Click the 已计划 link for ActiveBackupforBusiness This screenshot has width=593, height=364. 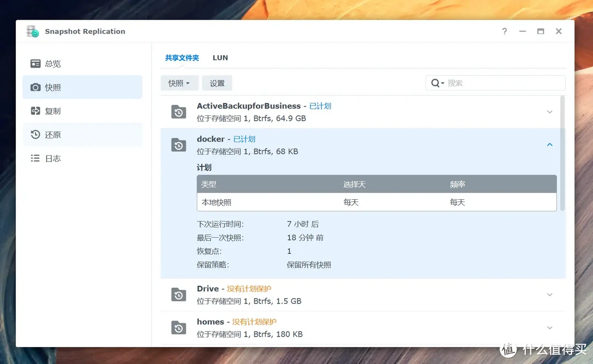[321, 105]
